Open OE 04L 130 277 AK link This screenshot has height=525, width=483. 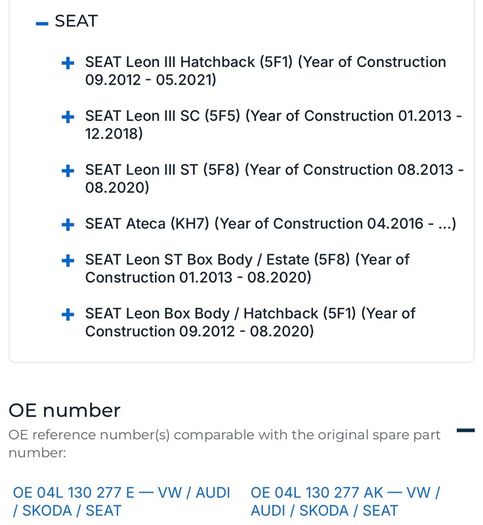point(345,502)
